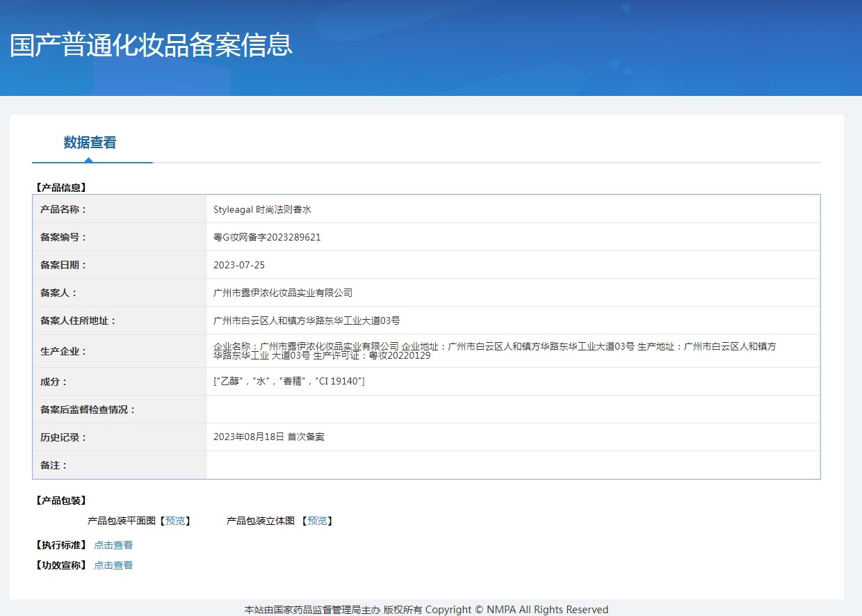Click the page title 国产普通化妆品备案信息

coord(151,44)
